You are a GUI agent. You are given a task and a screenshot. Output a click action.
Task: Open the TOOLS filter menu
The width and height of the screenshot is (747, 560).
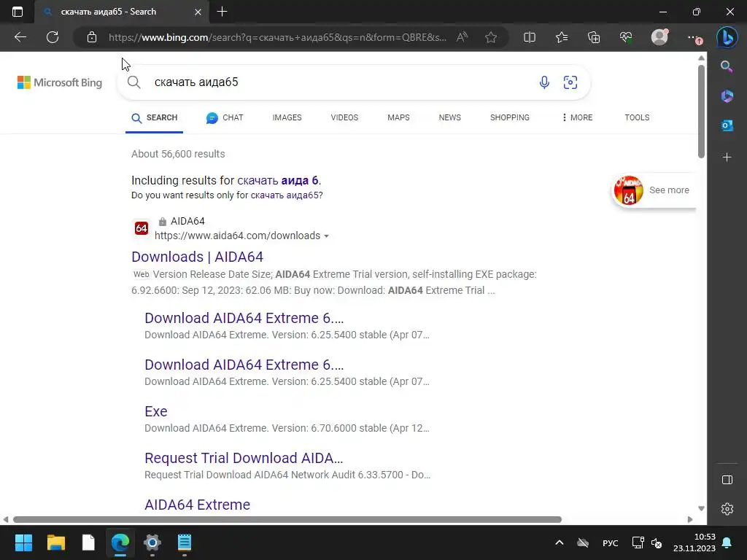(637, 117)
